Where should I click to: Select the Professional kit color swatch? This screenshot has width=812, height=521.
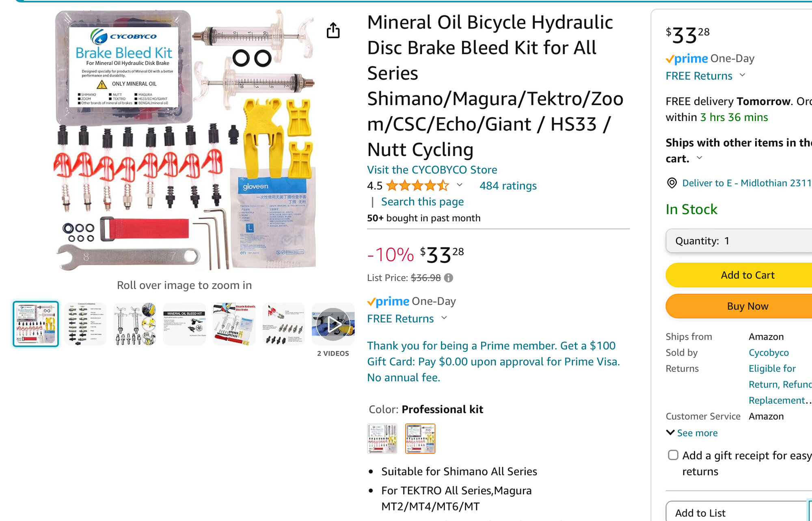tap(420, 439)
